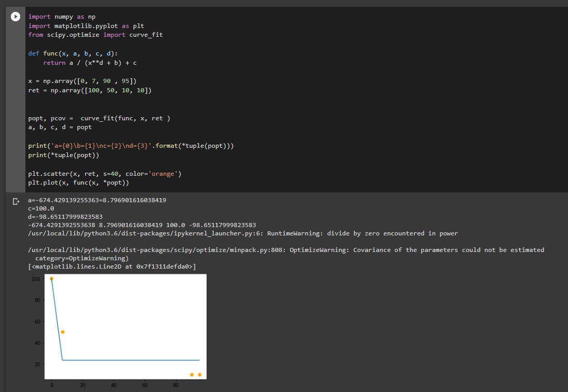The height and width of the screenshot is (392, 568).
Task: Click the output line starting 'a=-674.429139255363'
Action: coord(97,200)
